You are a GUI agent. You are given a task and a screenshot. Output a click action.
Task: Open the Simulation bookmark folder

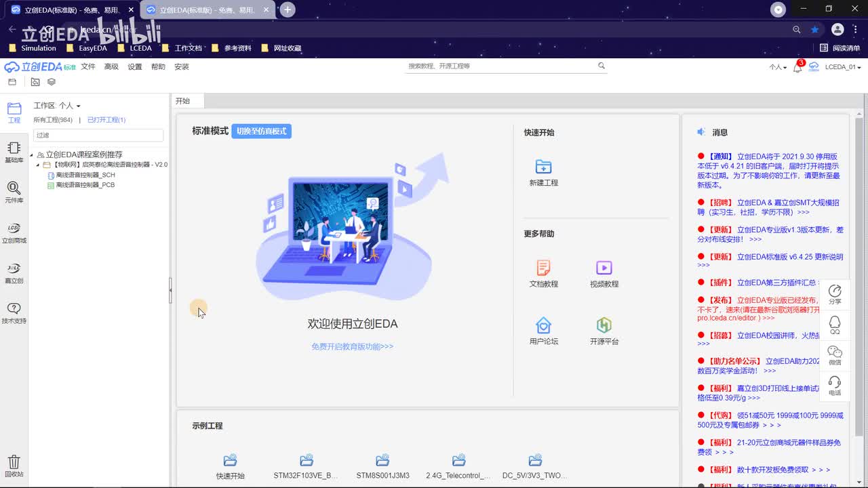point(33,48)
